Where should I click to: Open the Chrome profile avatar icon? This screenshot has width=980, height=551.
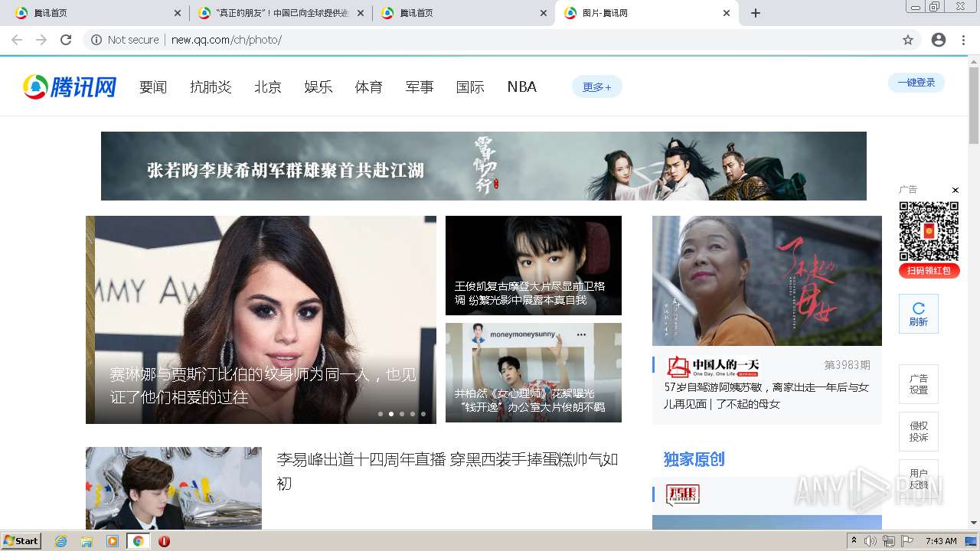pos(939,40)
